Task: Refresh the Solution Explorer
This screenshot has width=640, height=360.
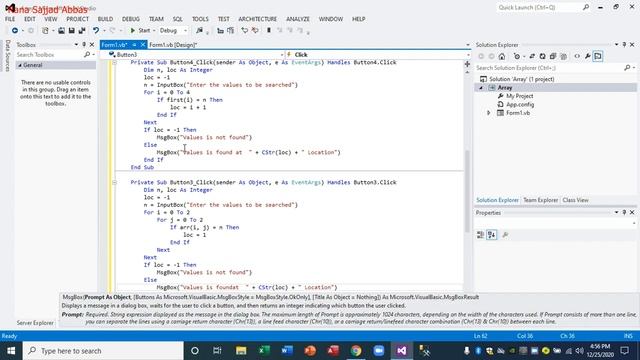Action: 542,57
